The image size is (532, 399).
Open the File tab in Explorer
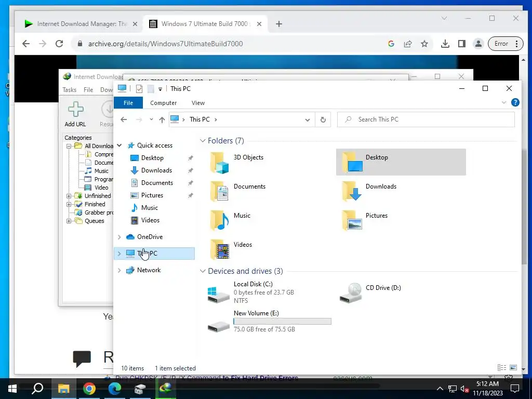tap(128, 103)
